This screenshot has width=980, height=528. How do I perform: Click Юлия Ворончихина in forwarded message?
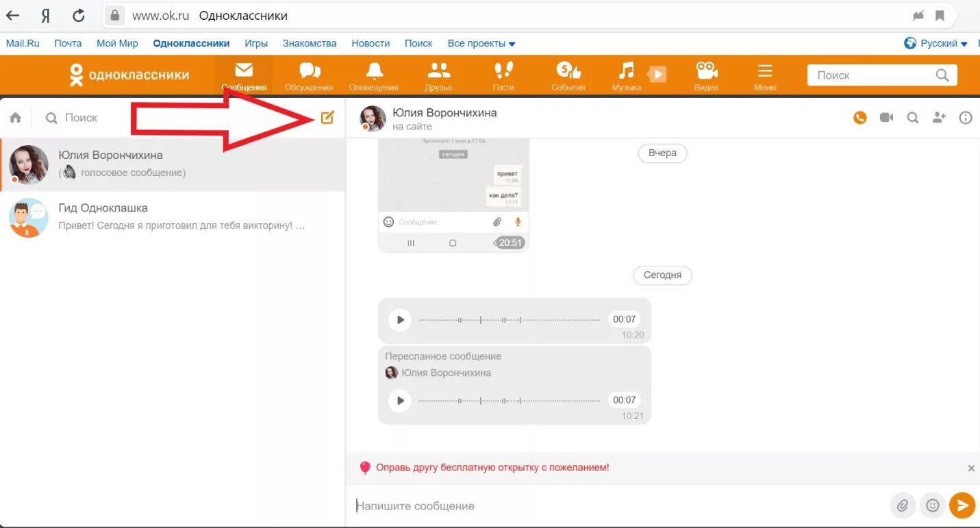[446, 373]
